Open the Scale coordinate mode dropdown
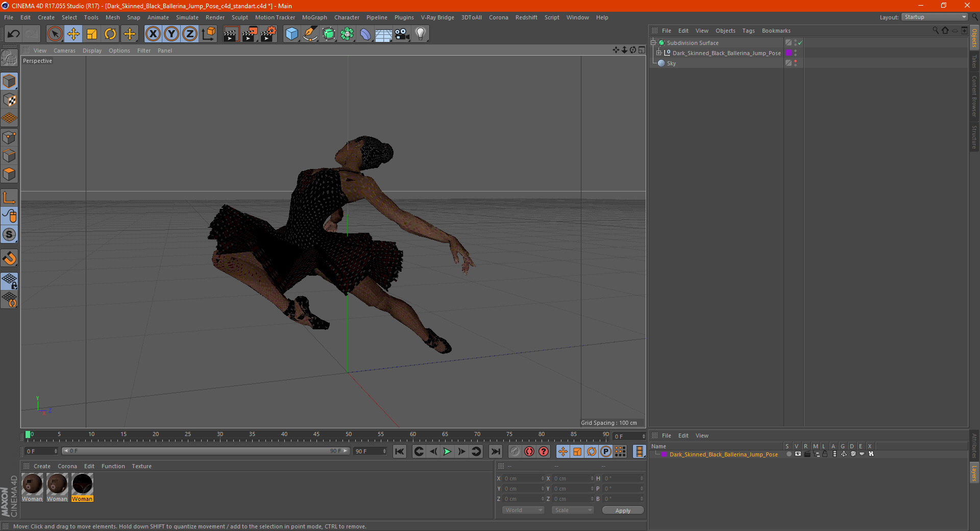 point(573,510)
